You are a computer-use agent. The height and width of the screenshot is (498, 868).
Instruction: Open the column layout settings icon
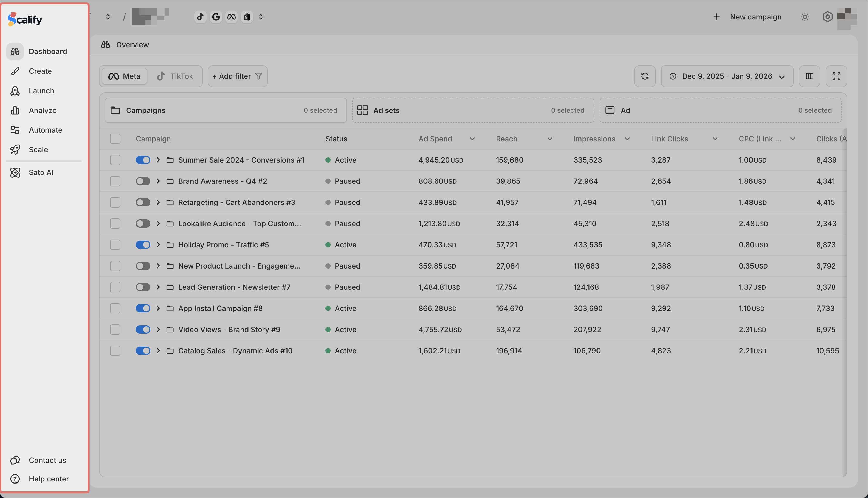click(x=809, y=76)
